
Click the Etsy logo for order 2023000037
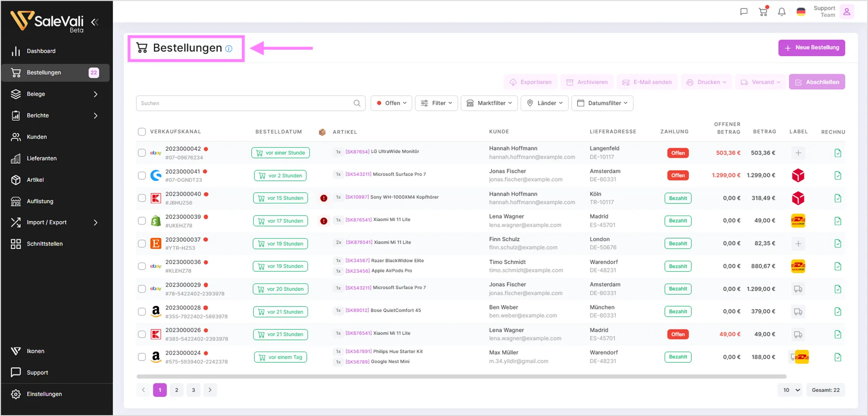pos(156,243)
